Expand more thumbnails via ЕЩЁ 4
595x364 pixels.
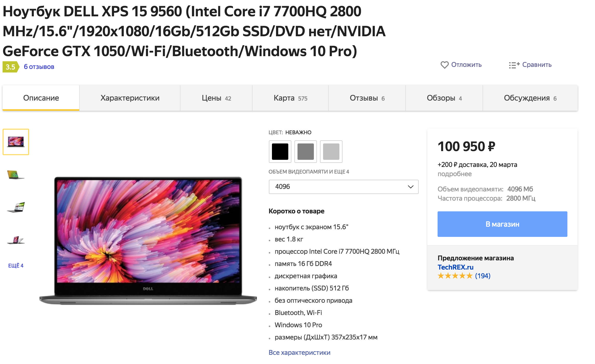pos(16,266)
